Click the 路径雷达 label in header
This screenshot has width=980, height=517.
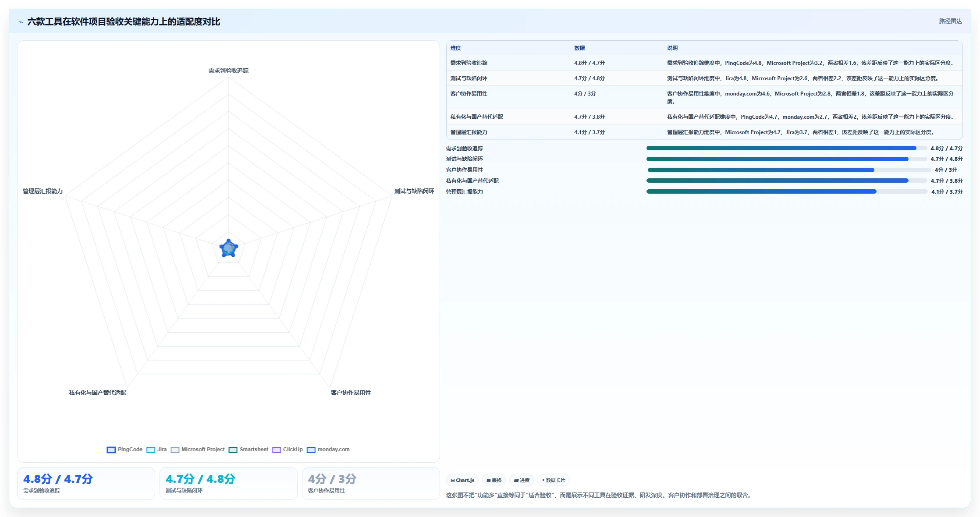(950, 21)
